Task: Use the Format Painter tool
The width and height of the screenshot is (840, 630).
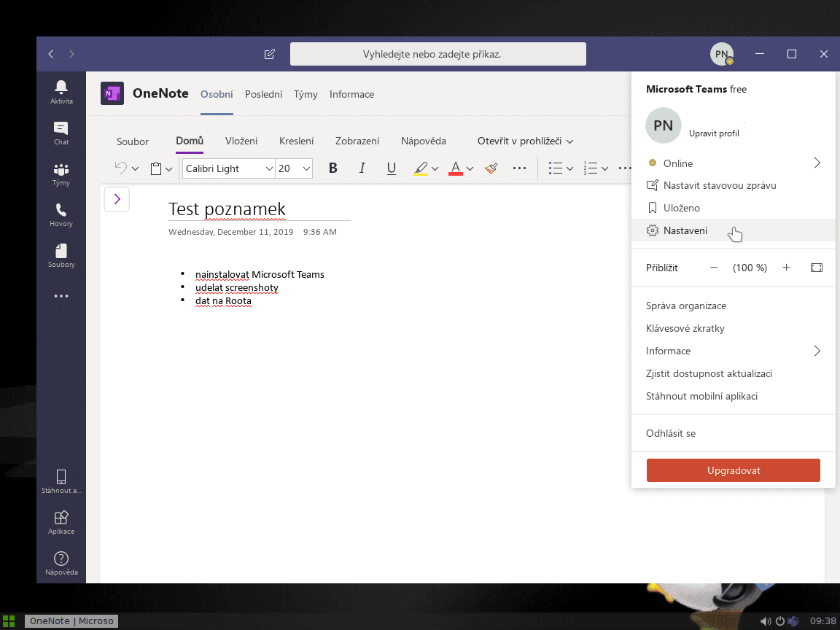Action: pos(490,168)
